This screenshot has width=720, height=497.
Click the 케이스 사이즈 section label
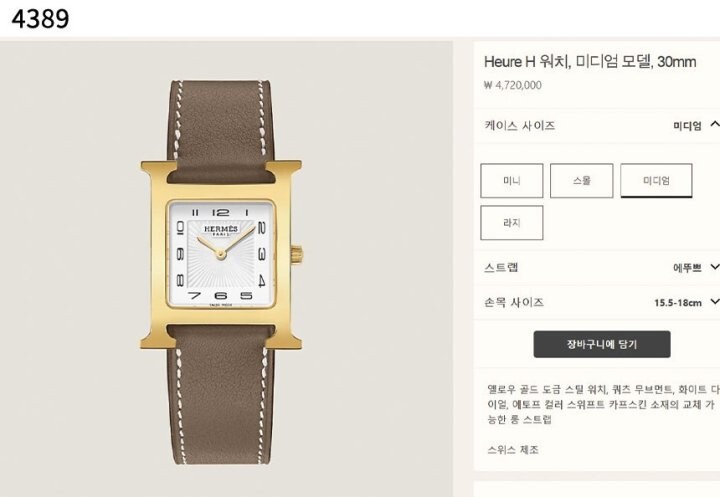tap(519, 125)
